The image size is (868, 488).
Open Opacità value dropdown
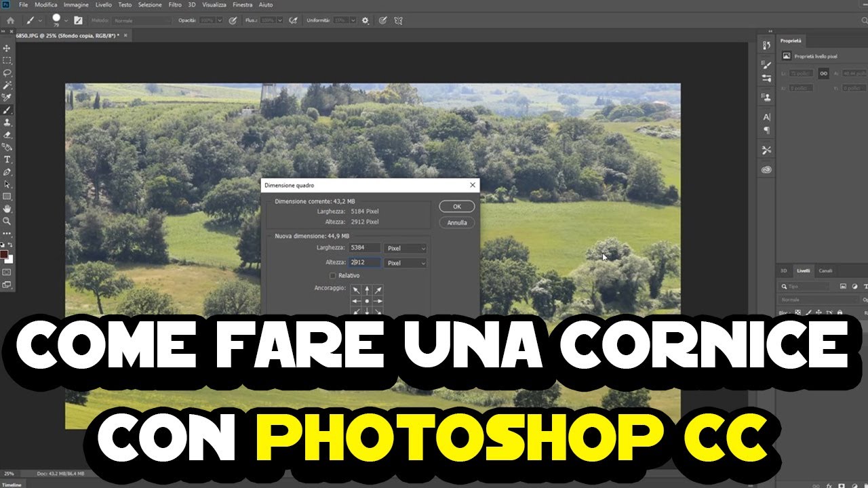tap(220, 20)
